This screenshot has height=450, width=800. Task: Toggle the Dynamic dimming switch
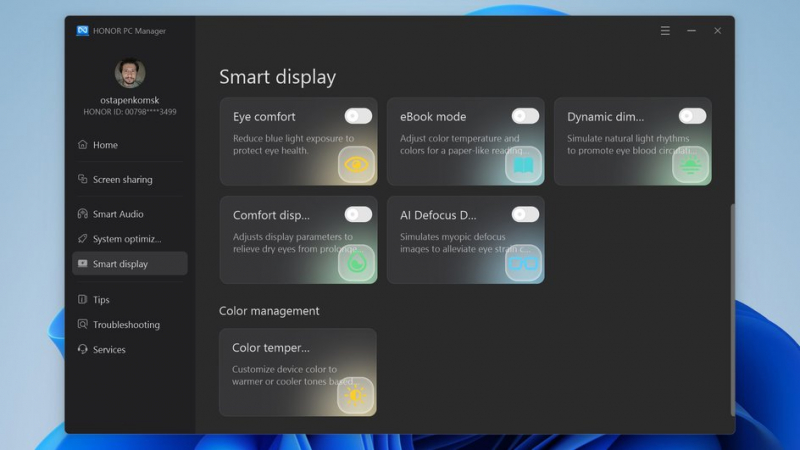692,116
